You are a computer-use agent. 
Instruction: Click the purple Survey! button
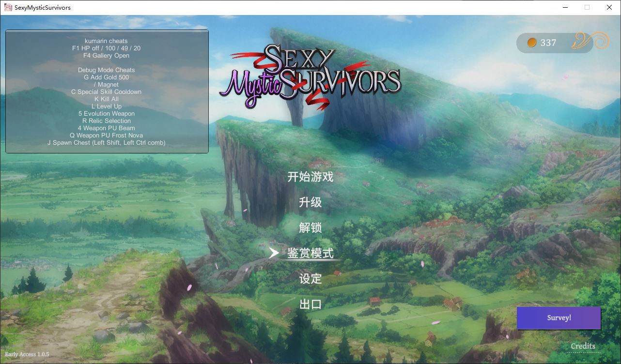559,318
